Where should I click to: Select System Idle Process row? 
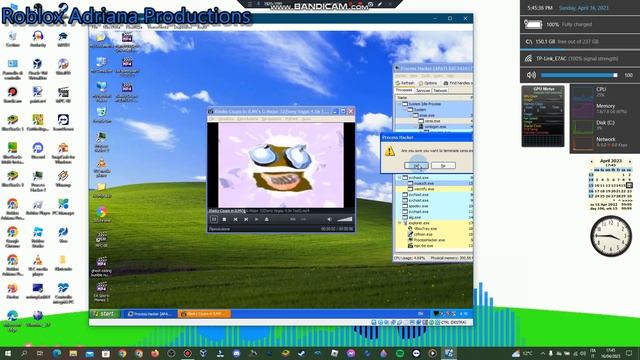(x=433, y=104)
